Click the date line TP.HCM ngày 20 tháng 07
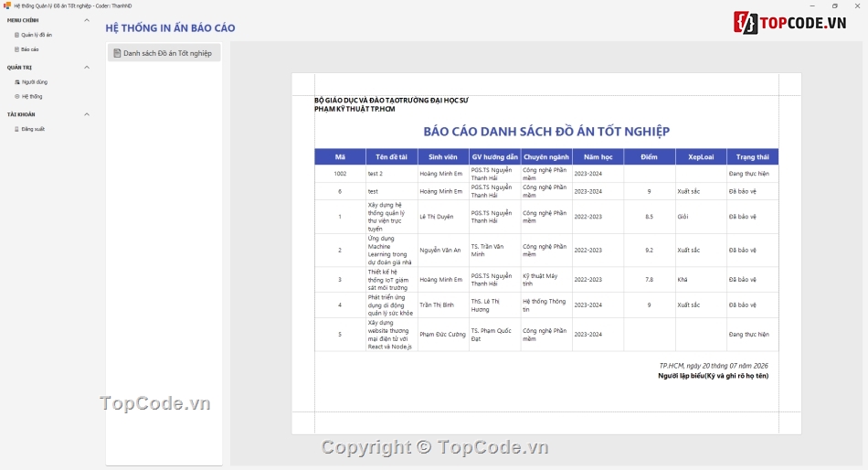The image size is (868, 470). (x=713, y=366)
